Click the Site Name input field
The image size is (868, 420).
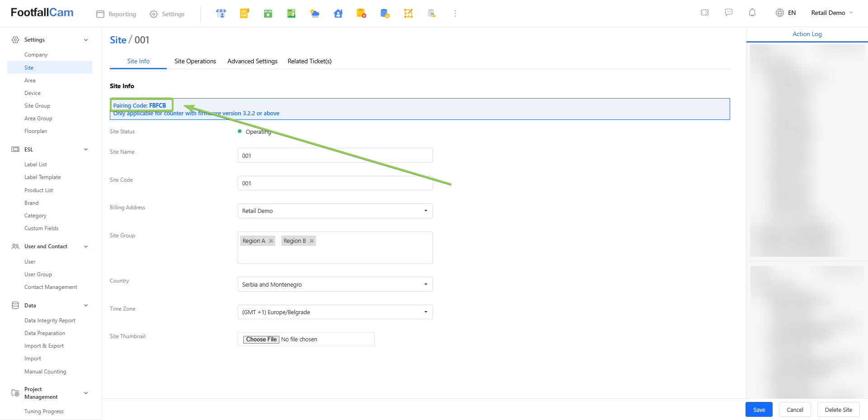335,156
